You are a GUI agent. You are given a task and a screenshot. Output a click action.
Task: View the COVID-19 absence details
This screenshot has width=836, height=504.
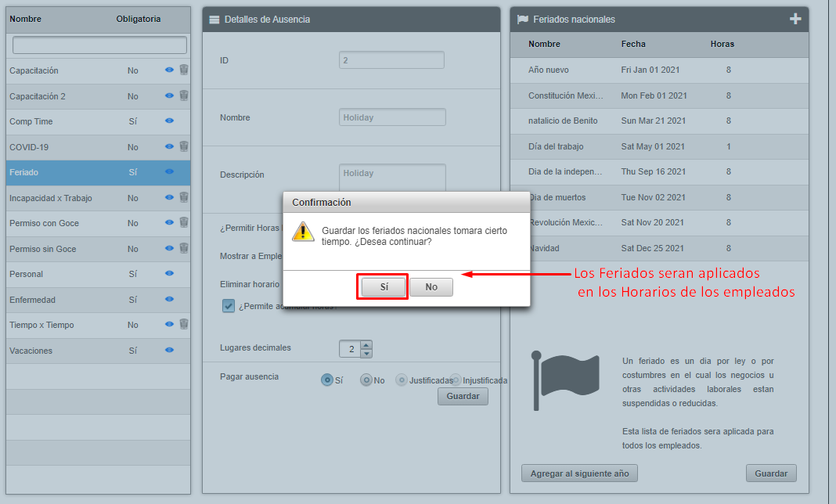pos(169,146)
